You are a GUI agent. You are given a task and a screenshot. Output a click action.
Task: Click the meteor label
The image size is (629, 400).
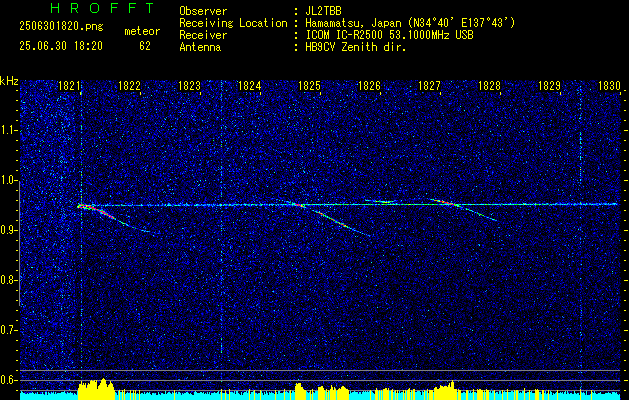(142, 31)
